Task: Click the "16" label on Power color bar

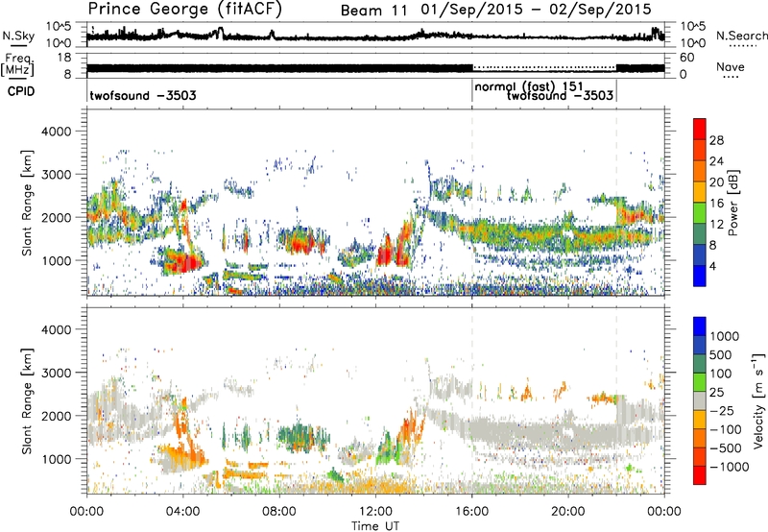Action: pyautogui.click(x=716, y=204)
